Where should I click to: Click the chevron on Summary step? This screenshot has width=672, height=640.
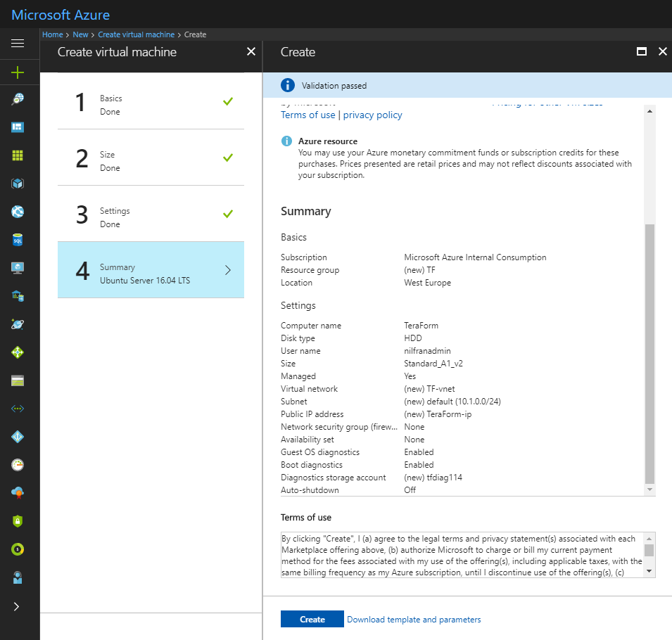228,270
